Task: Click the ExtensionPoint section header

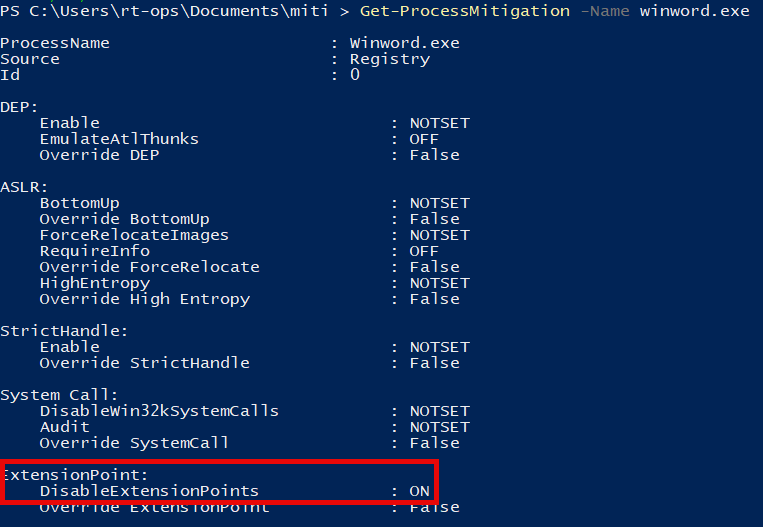Action: point(76,474)
